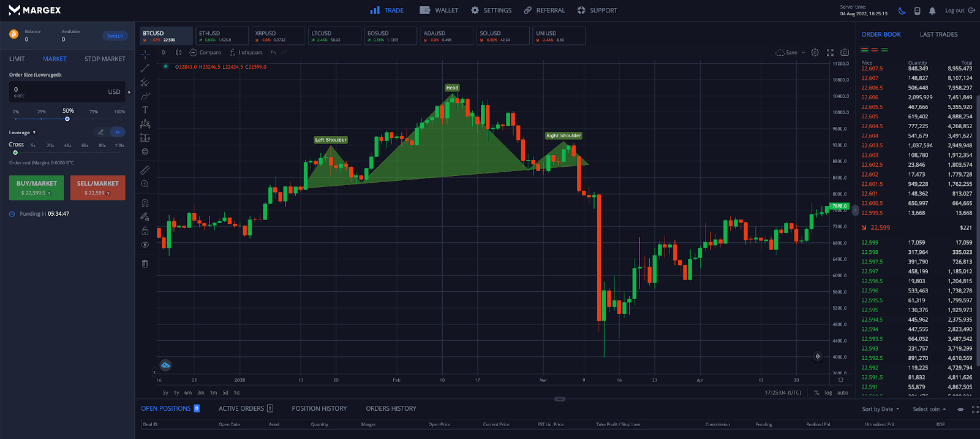Screen dimensions: 980x439
Task: Toggle magnet mode for drawings
Action: (x=145, y=203)
